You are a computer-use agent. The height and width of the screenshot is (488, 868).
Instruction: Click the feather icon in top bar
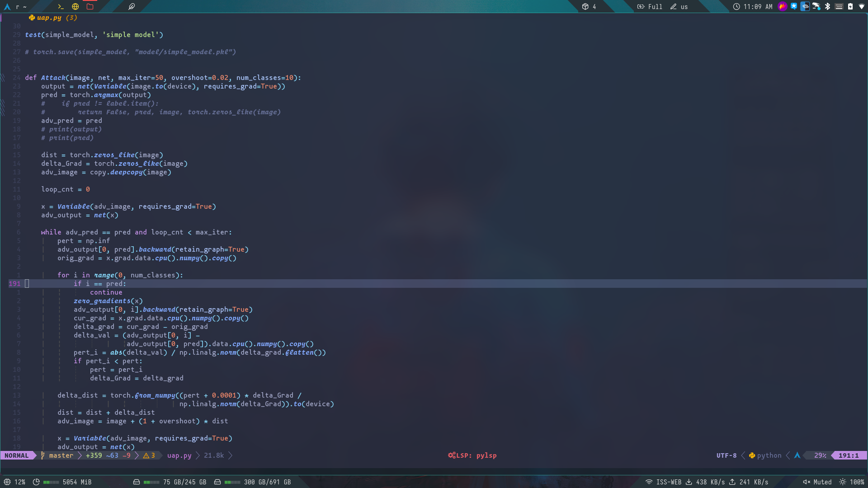click(132, 7)
